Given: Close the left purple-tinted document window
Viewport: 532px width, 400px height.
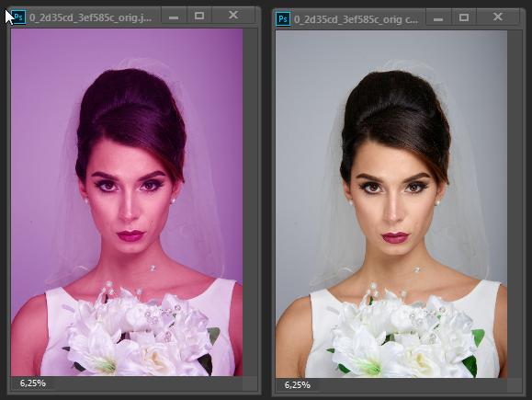Looking at the screenshot, I should 233,16.
